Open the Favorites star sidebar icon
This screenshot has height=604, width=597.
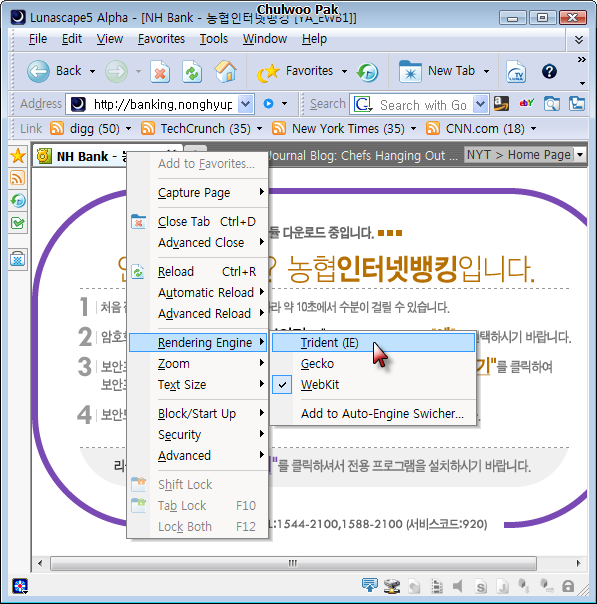coord(18,156)
